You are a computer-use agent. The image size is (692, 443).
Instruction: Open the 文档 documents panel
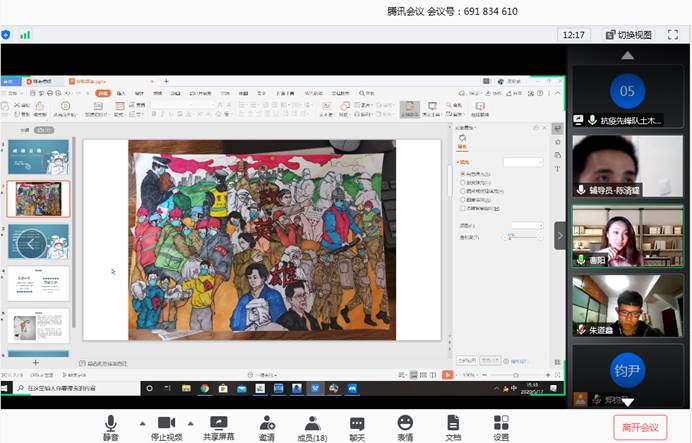453,428
